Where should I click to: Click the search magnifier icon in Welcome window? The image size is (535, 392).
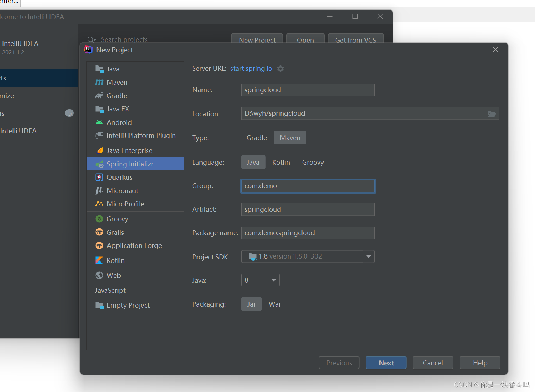pyautogui.click(x=91, y=40)
